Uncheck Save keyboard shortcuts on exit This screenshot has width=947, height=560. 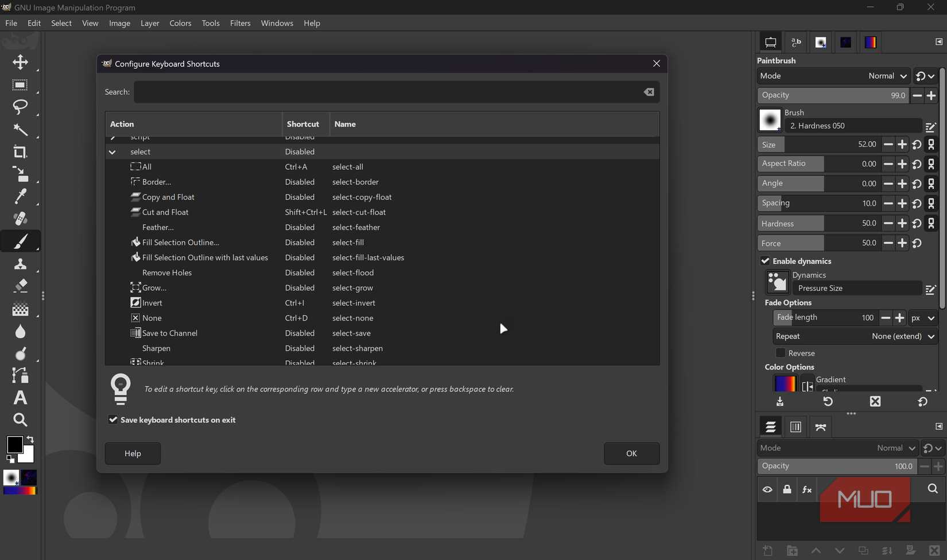coord(112,419)
